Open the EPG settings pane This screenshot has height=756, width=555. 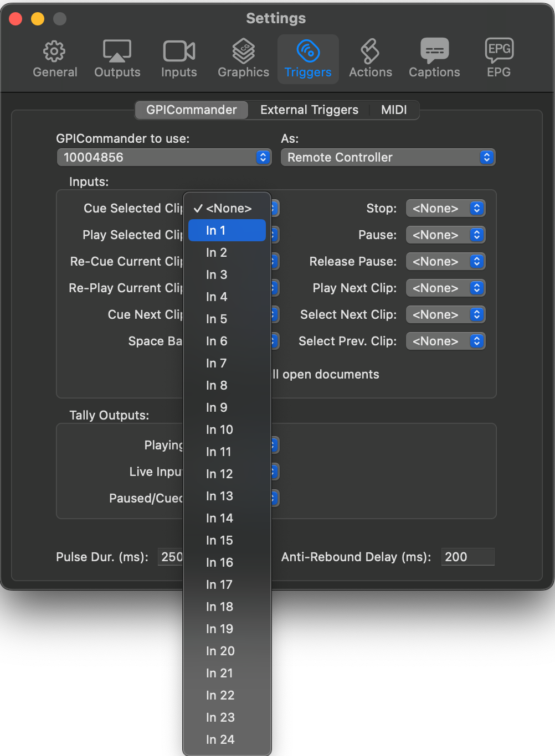[x=499, y=59]
